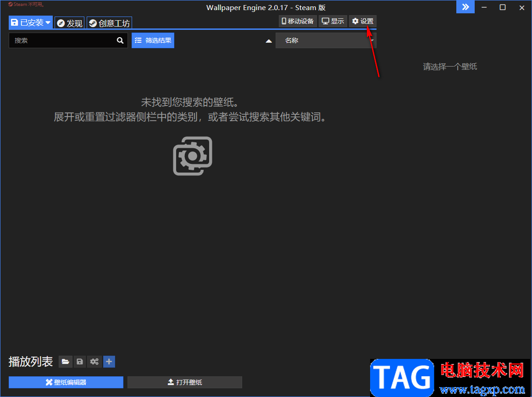Viewport: 532px width, 397px height.
Task: Open Mobile devices (移动设备) panel
Action: click(298, 21)
